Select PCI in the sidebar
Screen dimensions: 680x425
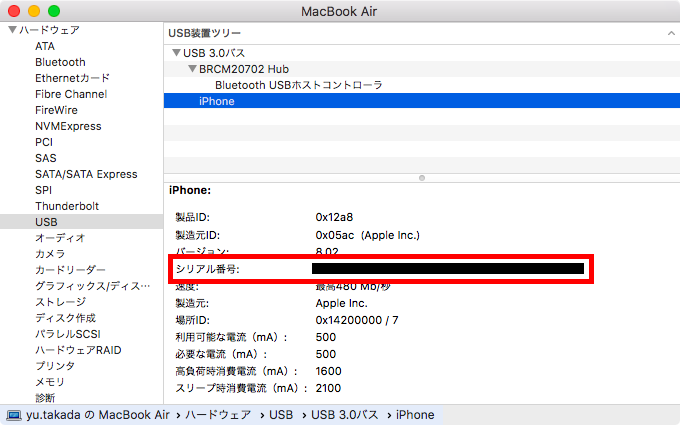point(44,142)
